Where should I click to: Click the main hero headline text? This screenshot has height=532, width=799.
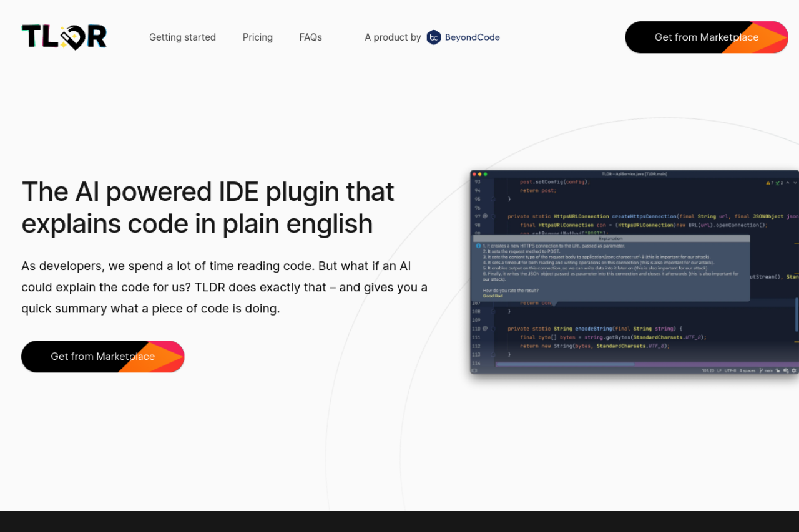click(x=208, y=208)
